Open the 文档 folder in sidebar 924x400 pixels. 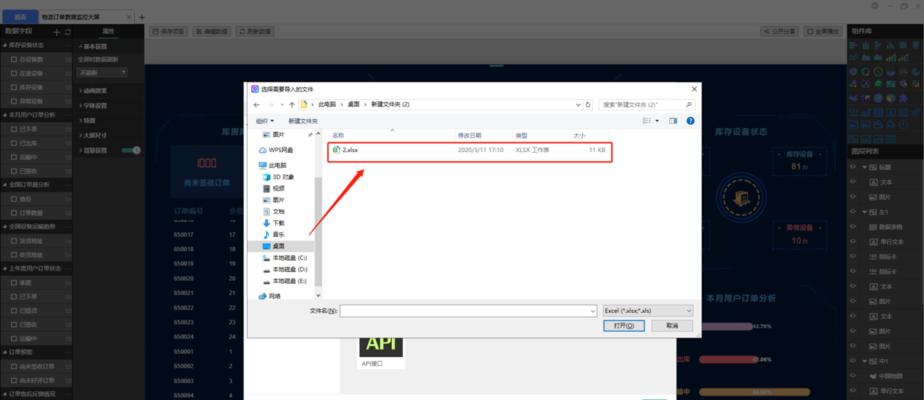click(x=274, y=211)
